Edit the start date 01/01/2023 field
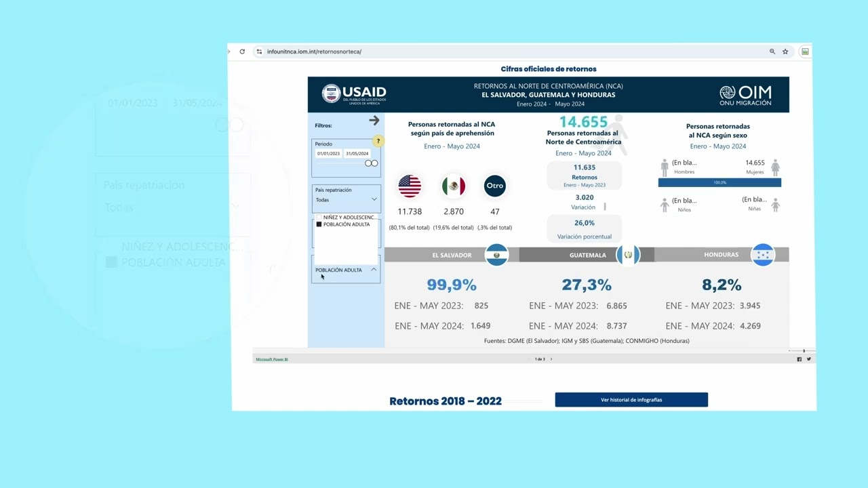 click(328, 154)
